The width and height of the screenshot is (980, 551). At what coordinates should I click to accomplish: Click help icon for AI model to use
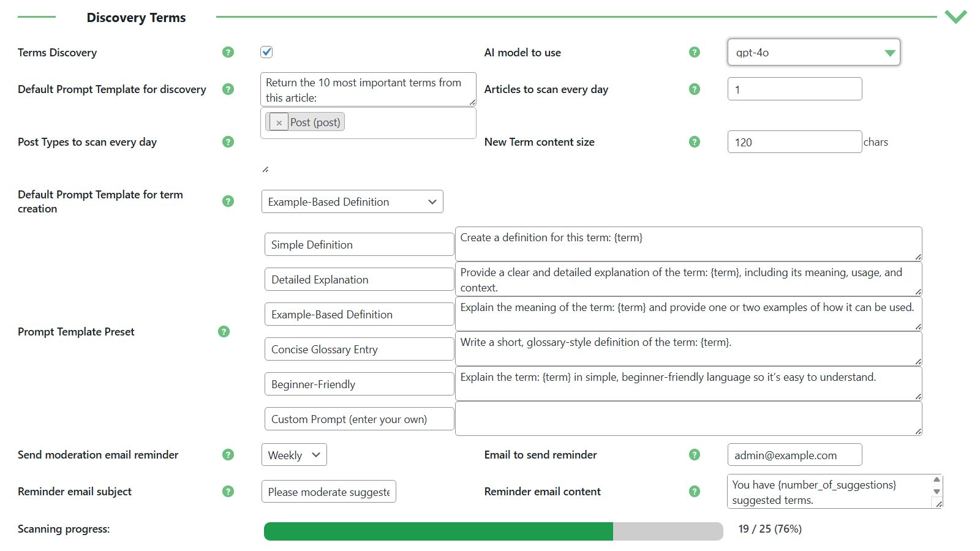point(694,52)
